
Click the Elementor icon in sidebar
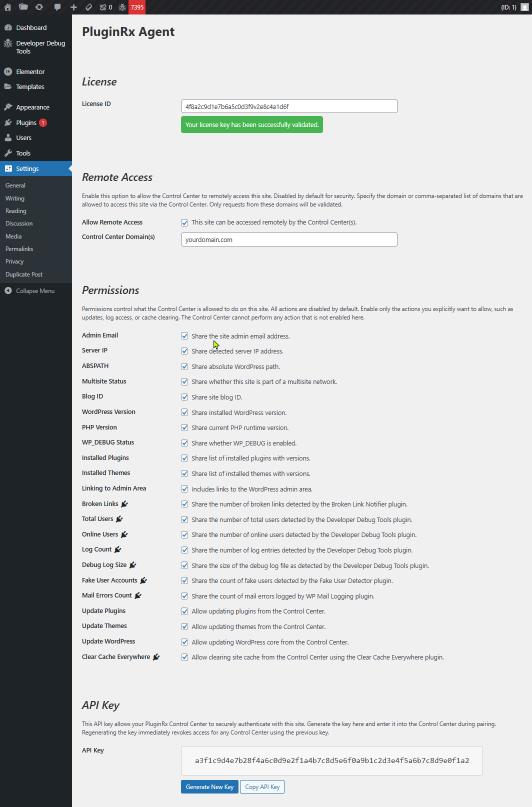click(8, 71)
